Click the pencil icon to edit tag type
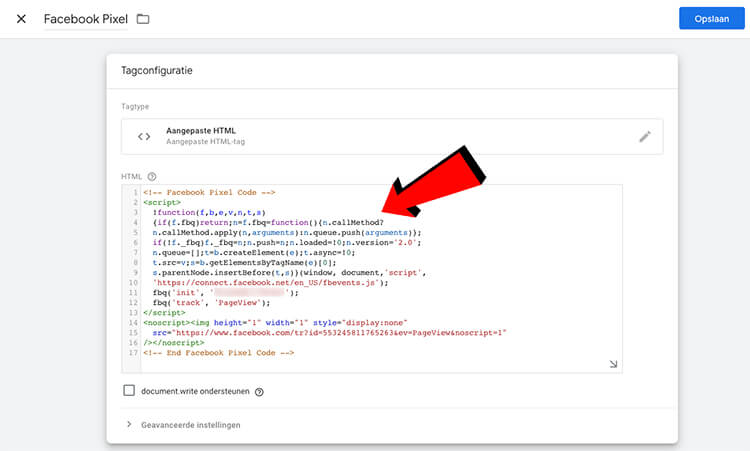The height and width of the screenshot is (451, 750). pyautogui.click(x=645, y=137)
